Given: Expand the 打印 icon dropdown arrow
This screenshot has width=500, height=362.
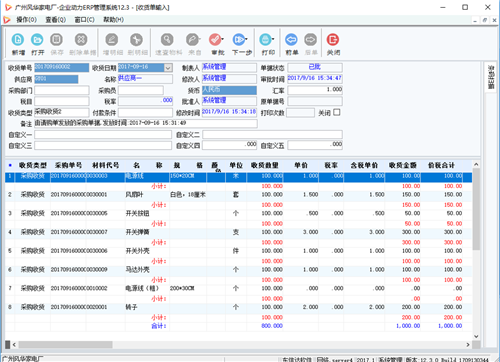Looking at the screenshot, I should point(273,39).
